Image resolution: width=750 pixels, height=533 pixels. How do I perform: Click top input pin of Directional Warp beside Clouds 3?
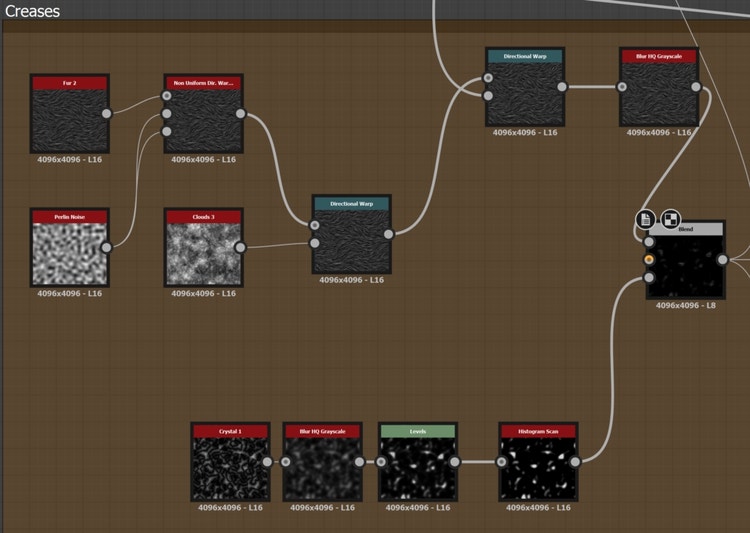(x=315, y=225)
